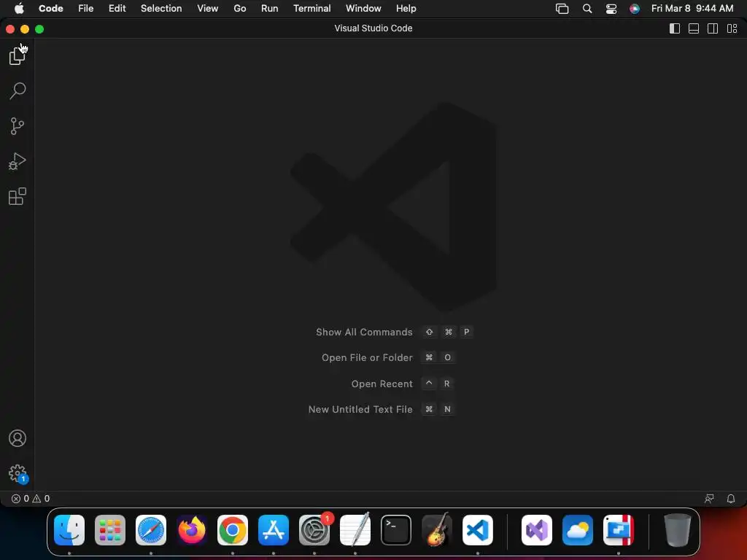Open the File menu
The width and height of the screenshot is (747, 560).
[86, 9]
